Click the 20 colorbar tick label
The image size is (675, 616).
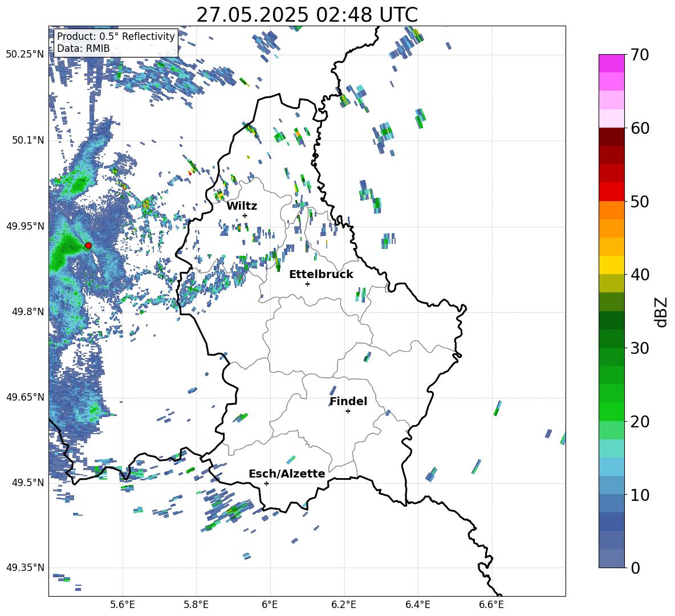tap(640, 421)
